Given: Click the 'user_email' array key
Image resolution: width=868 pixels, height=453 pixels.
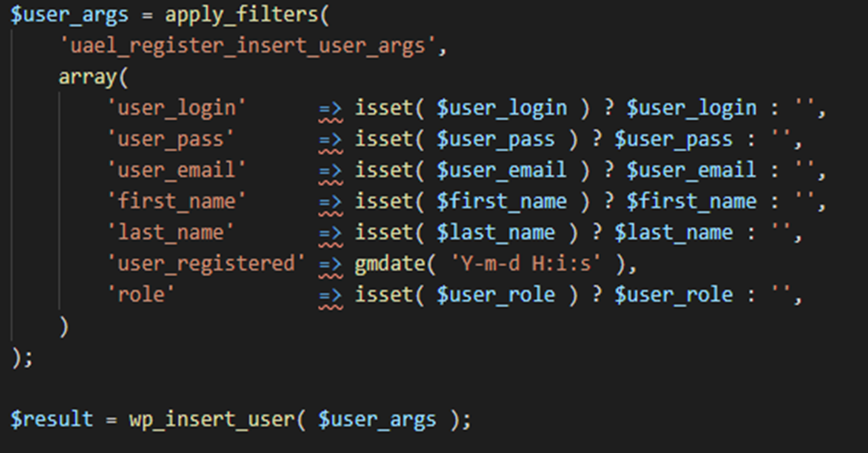Looking at the screenshot, I should pos(177,170).
